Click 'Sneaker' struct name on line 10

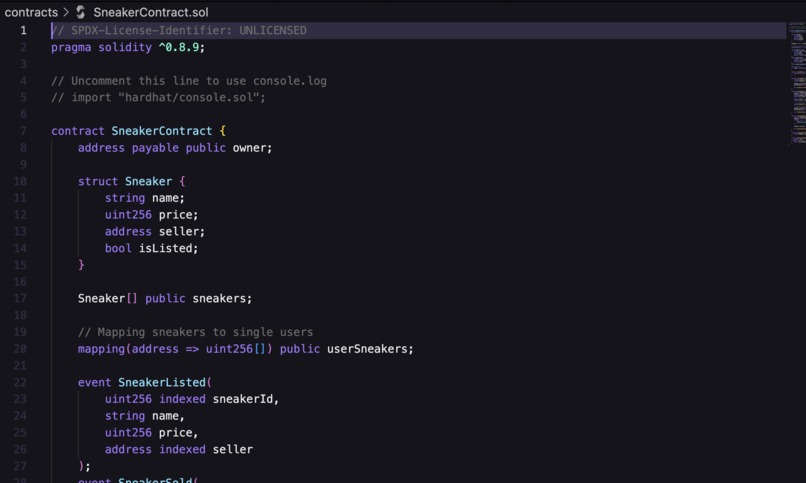click(x=148, y=181)
